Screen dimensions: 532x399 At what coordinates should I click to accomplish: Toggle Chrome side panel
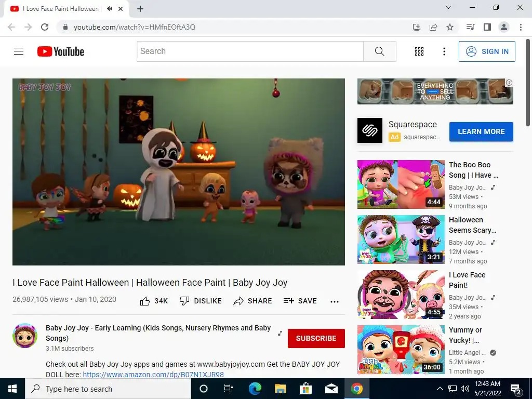487,27
